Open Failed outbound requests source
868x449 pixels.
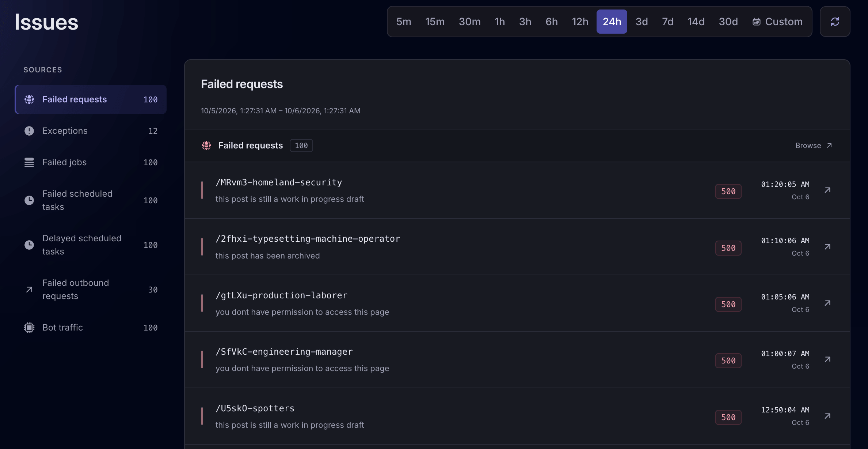click(91, 290)
